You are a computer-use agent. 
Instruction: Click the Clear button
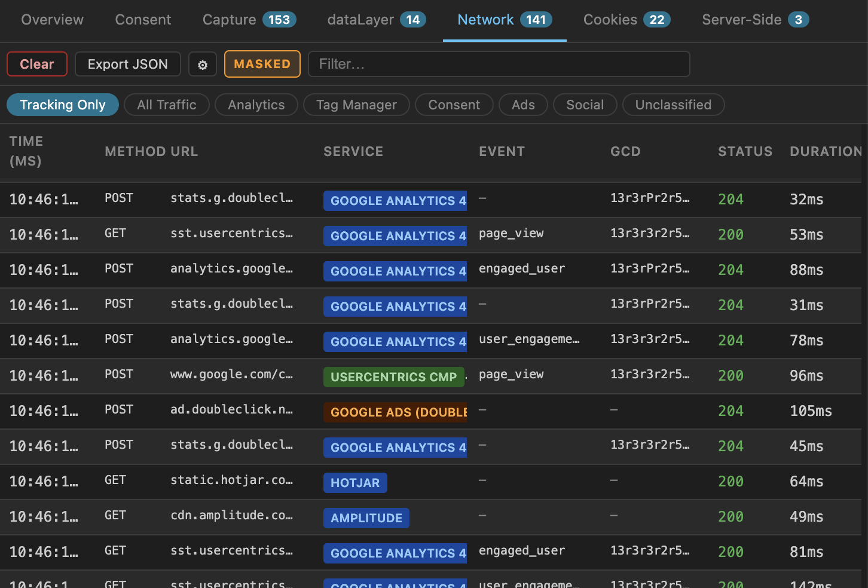(37, 64)
